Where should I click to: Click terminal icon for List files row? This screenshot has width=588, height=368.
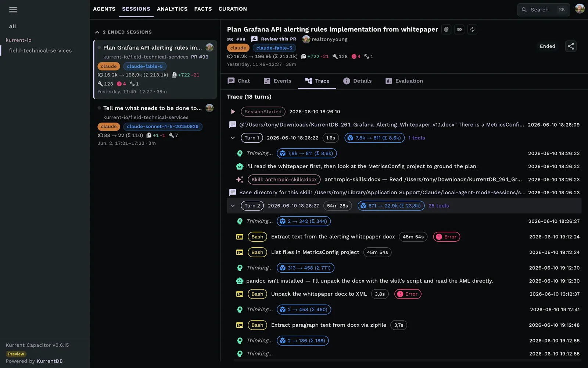[240, 252]
